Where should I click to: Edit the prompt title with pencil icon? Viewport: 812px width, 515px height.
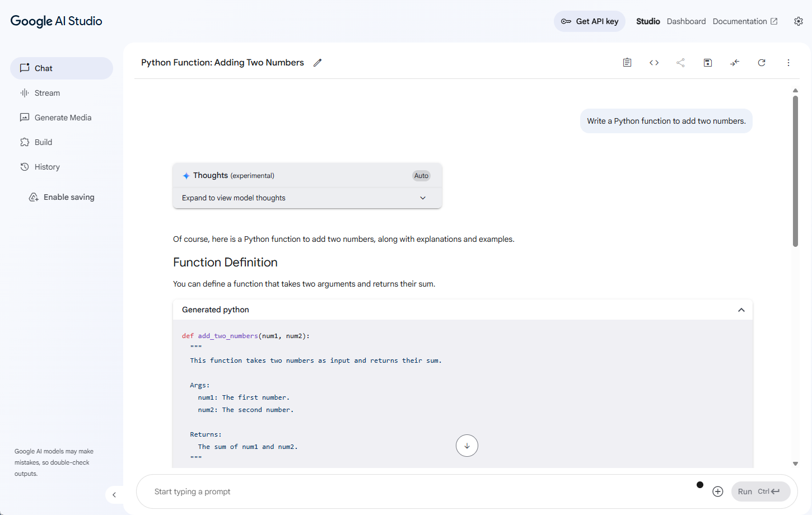(x=318, y=63)
